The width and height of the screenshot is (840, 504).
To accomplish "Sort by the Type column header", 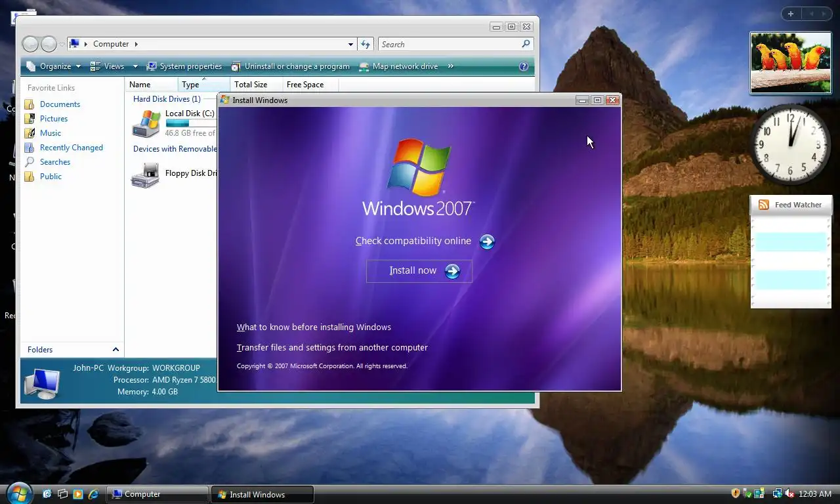I will point(204,84).
